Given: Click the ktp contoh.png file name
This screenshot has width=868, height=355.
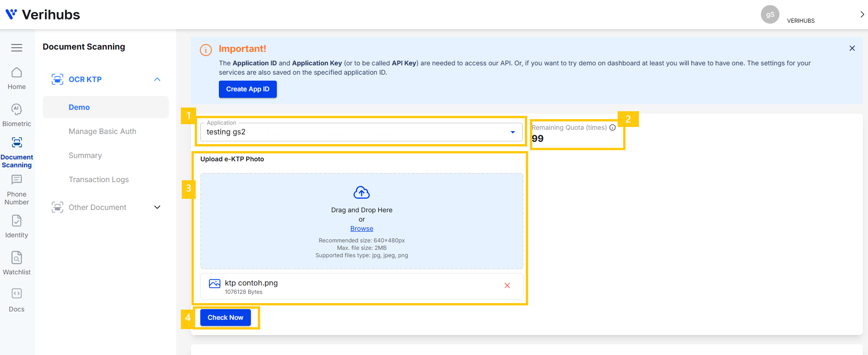Looking at the screenshot, I should click(x=251, y=283).
